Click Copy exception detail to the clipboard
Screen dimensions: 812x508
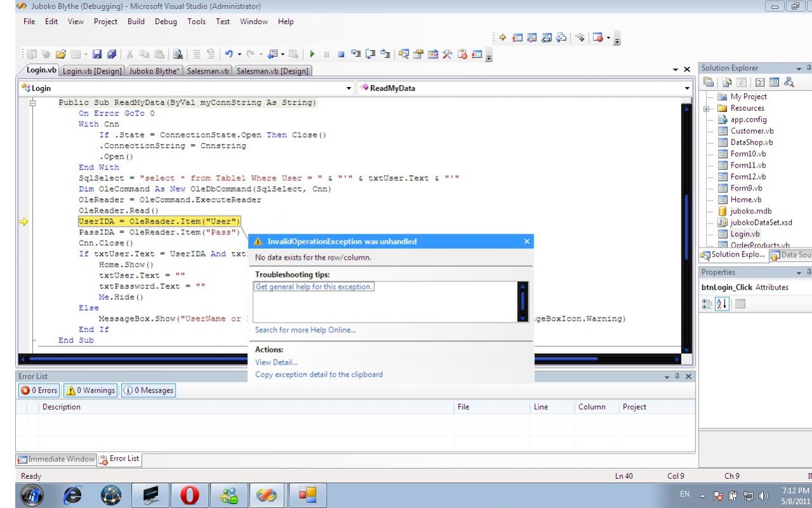(319, 375)
